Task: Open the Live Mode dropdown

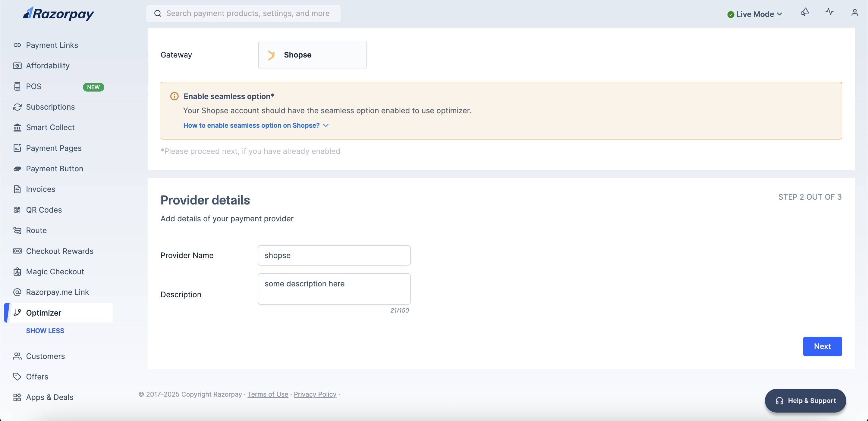Action: click(755, 14)
